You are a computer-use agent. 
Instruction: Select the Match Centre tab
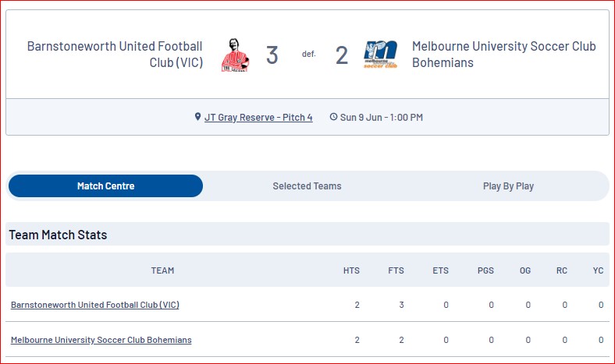tap(105, 186)
